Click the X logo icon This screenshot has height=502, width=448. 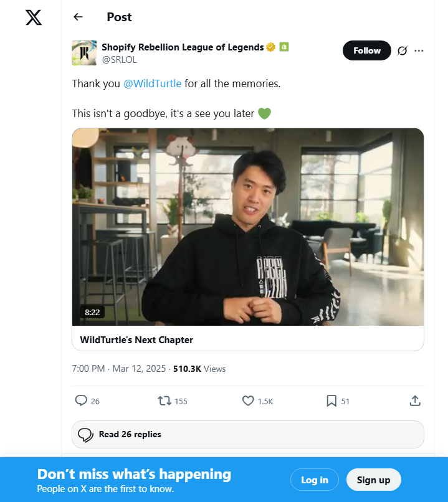[x=34, y=17]
